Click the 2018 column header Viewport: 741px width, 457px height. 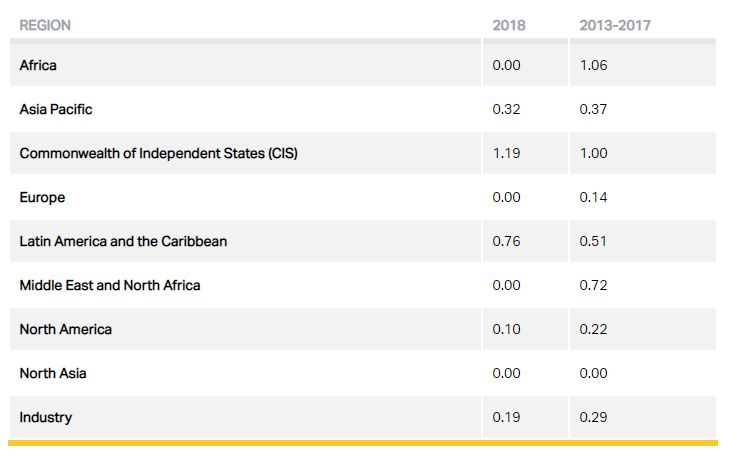(x=509, y=25)
